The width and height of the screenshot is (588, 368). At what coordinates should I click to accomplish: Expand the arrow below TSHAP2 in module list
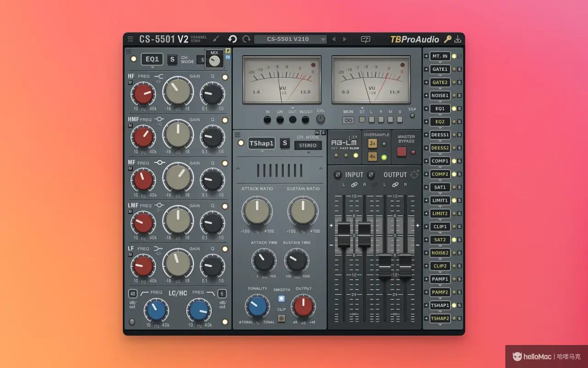440,325
